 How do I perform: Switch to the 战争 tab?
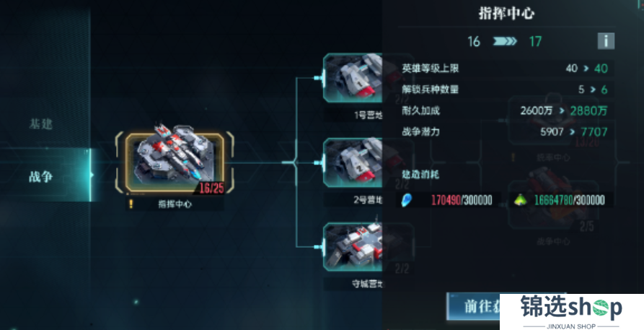40,176
